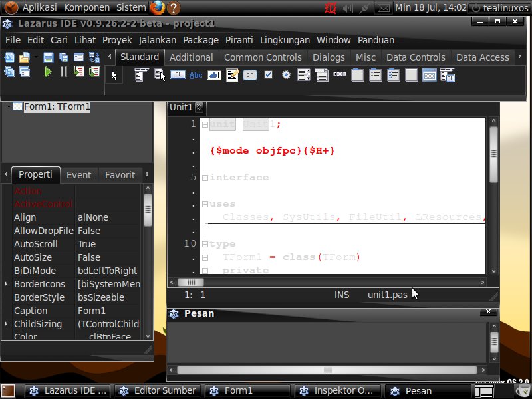This screenshot has height=399, width=532.
Task: Open the Jalankan menu
Action: [158, 40]
